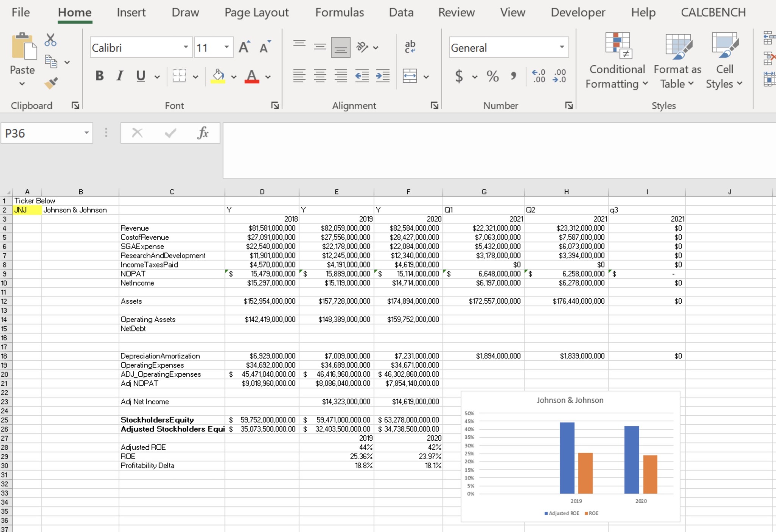Click the Percent Style button
The width and height of the screenshot is (776, 532).
click(x=493, y=77)
